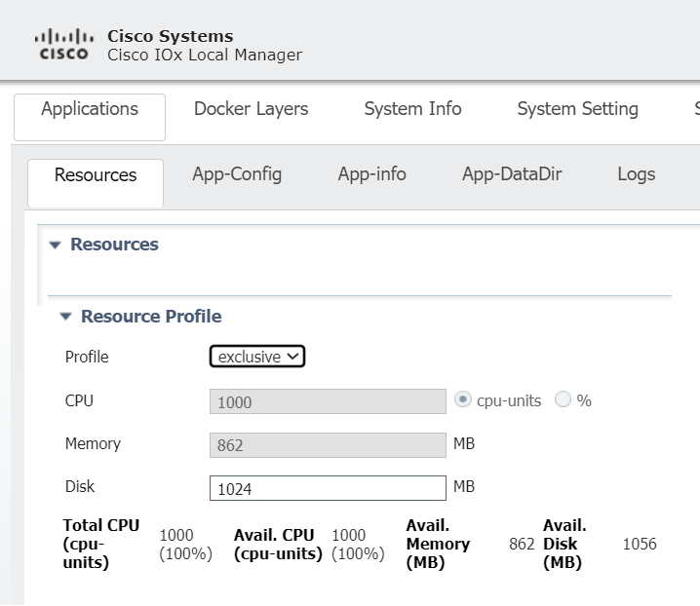Open the App-Config tab
Viewport: 700px width, 606px height.
[237, 174]
